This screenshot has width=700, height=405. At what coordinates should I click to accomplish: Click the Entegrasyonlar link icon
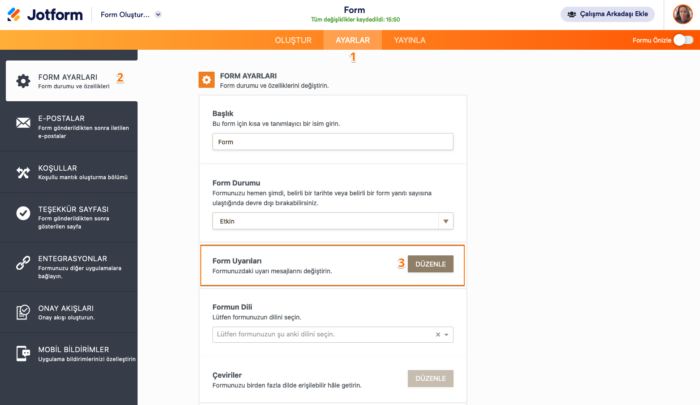(23, 263)
